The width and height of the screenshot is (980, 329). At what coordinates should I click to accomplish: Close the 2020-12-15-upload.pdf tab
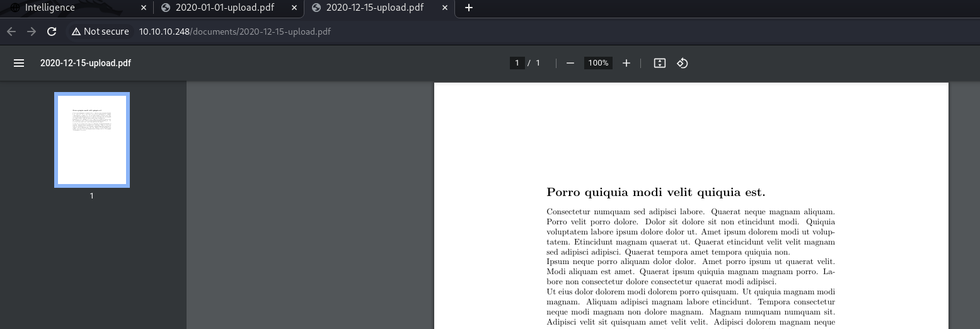click(x=445, y=8)
